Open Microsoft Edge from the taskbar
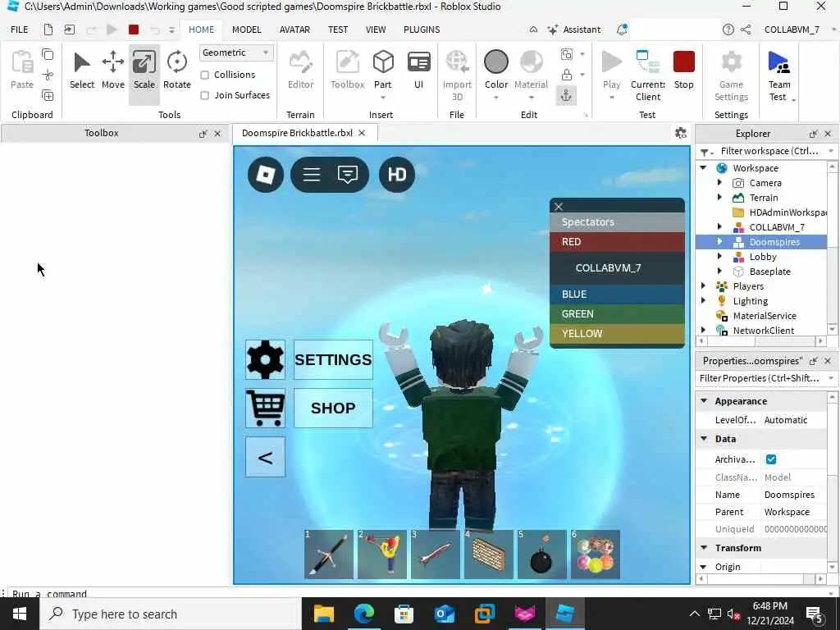Screen dimensions: 840x630 364,614
